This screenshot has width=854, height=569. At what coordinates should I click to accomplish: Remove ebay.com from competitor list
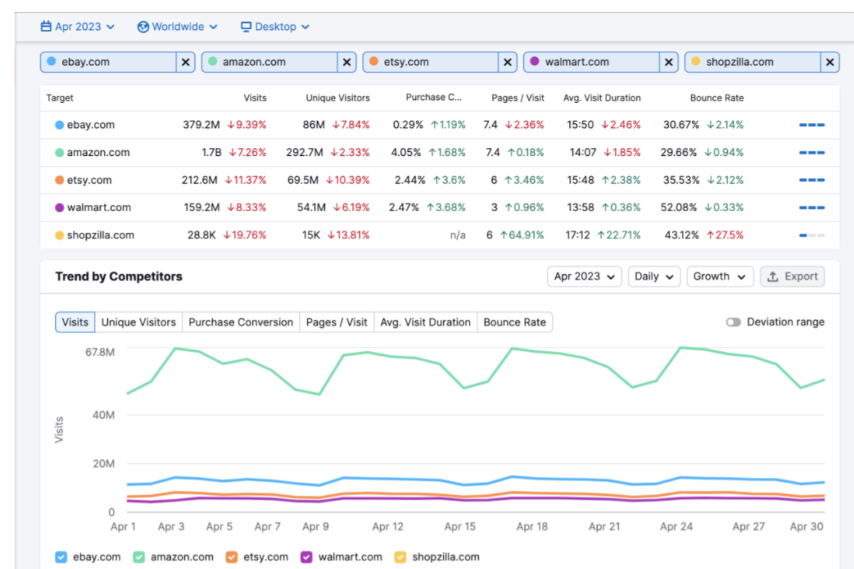tap(186, 62)
